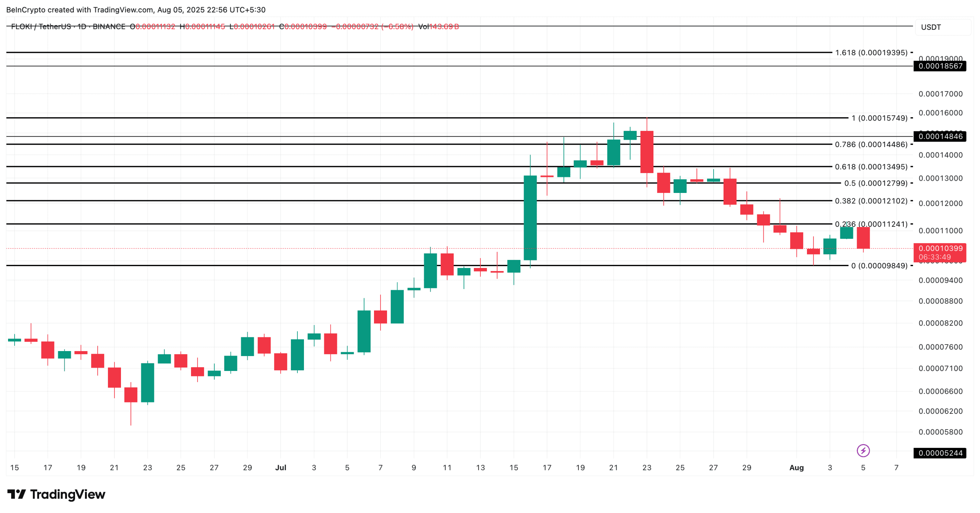Screen dimensions: 980x513
Task: Click the Aug marker on time axis
Action: point(796,467)
